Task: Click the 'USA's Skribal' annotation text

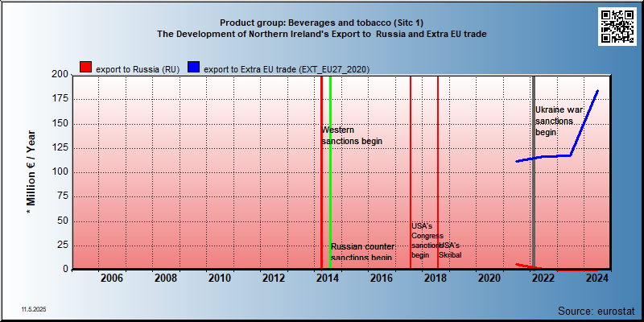Action: coord(450,250)
